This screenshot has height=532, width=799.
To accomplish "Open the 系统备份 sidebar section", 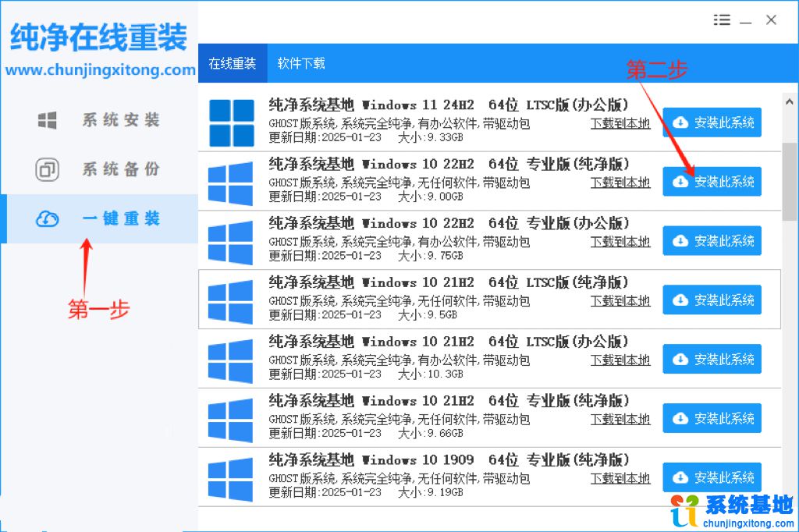I will pyautogui.click(x=99, y=169).
